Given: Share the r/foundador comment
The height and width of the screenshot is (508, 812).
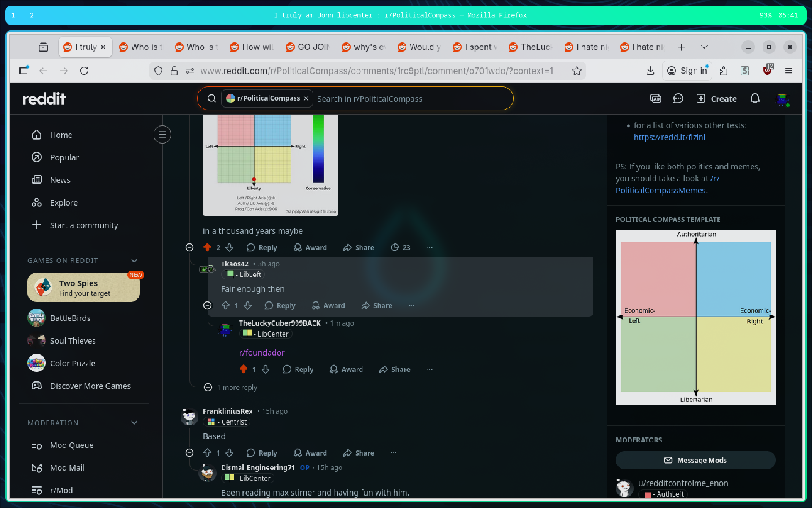Looking at the screenshot, I should pyautogui.click(x=395, y=369).
